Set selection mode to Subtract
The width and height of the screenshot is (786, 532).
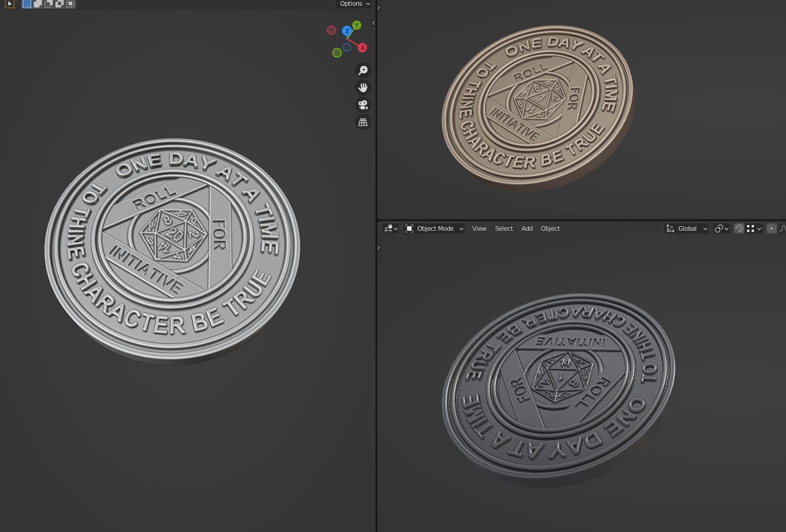point(48,4)
